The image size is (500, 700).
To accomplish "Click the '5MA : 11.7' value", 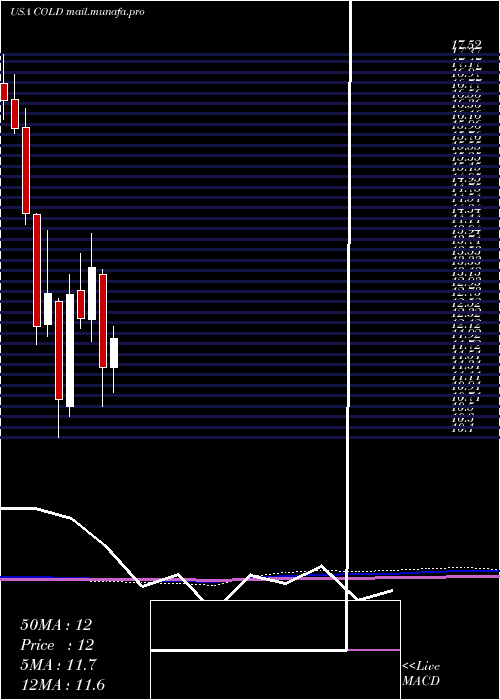I will (x=58, y=665).
